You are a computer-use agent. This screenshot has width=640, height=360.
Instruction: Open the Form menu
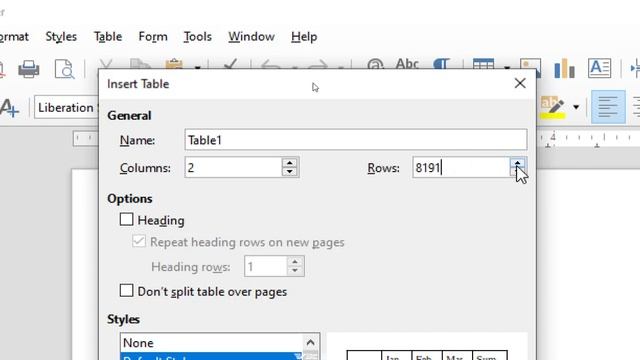153,37
